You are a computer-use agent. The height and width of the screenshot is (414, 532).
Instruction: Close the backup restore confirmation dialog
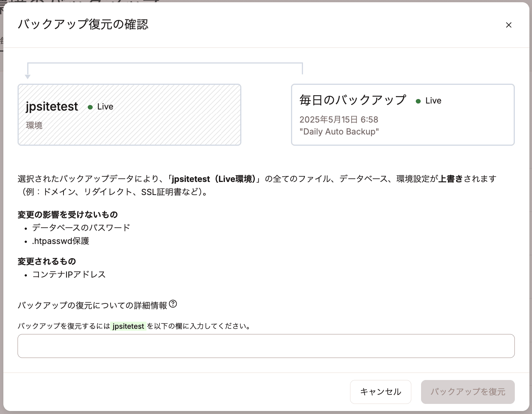(508, 25)
